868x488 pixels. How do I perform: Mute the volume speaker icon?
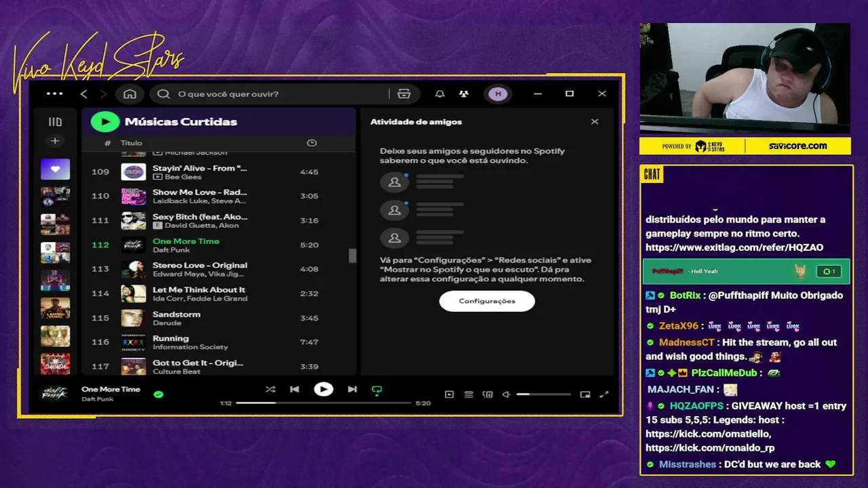tap(506, 394)
